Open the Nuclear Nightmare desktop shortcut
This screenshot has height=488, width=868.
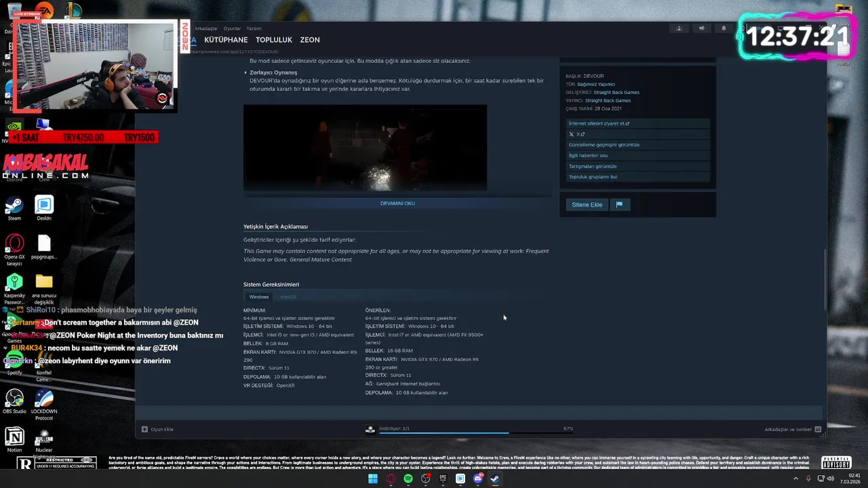coord(44,443)
